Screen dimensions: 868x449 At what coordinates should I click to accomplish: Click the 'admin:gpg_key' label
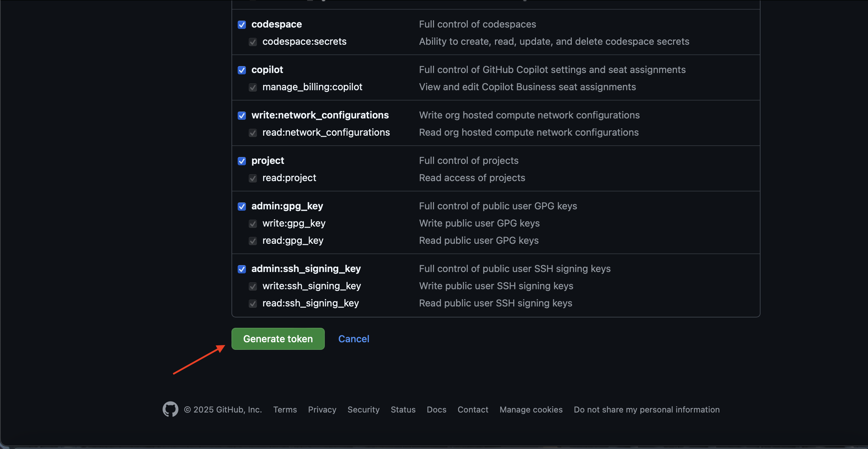click(287, 206)
